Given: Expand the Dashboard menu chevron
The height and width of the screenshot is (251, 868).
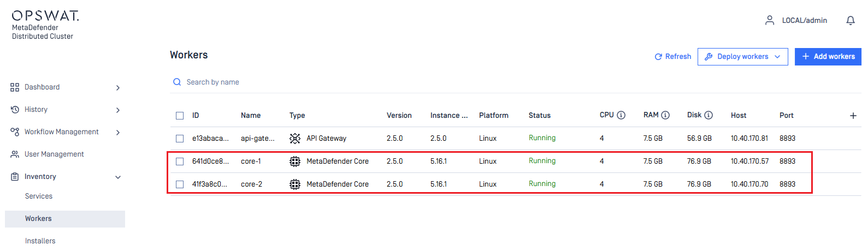Looking at the screenshot, I should [x=118, y=88].
